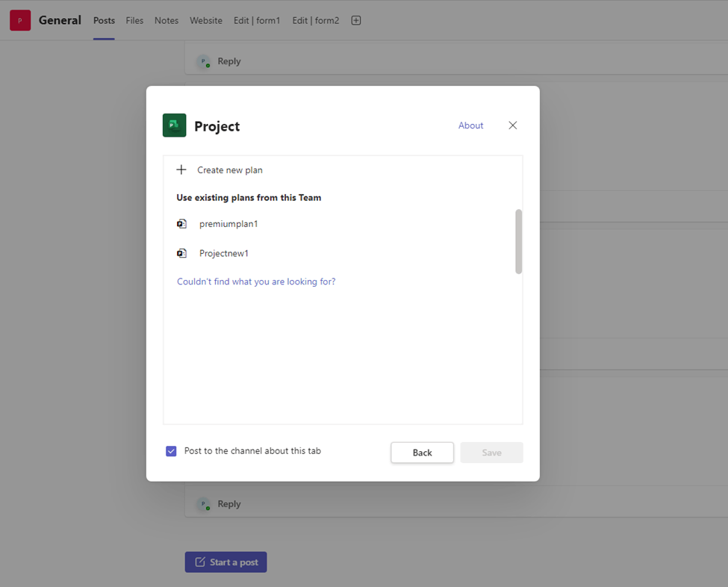Click the compose icon in Start a post

pyautogui.click(x=199, y=562)
